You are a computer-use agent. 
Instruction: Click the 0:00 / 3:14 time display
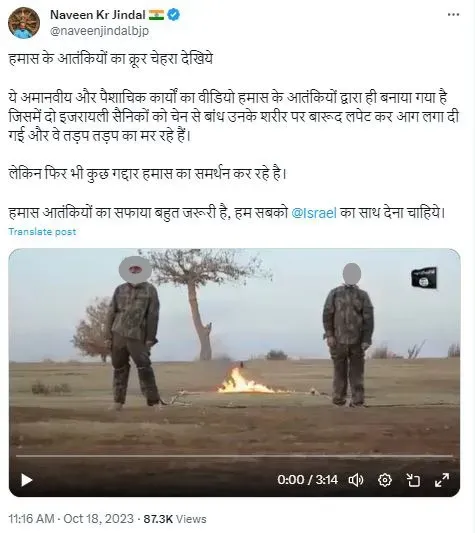pyautogui.click(x=307, y=480)
